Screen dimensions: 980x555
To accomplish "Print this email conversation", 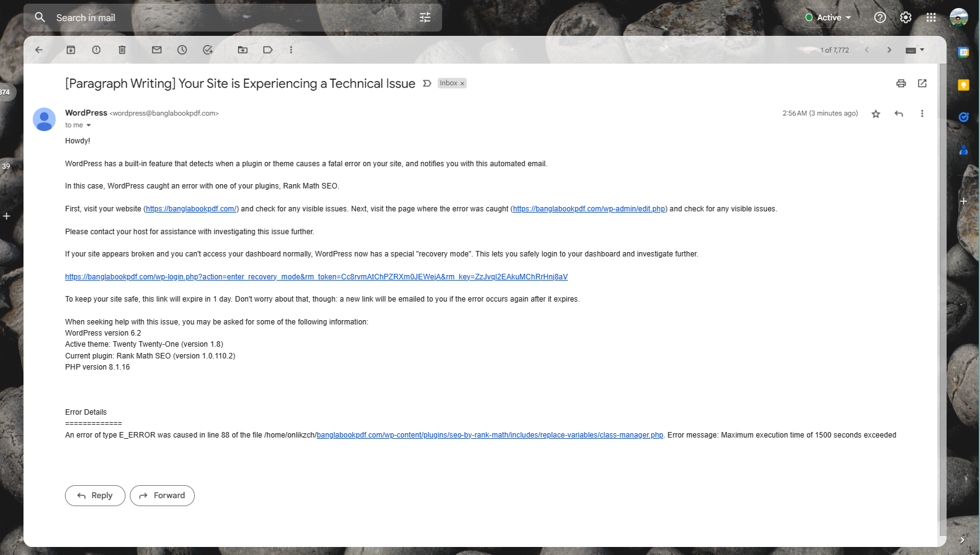I will [x=901, y=83].
